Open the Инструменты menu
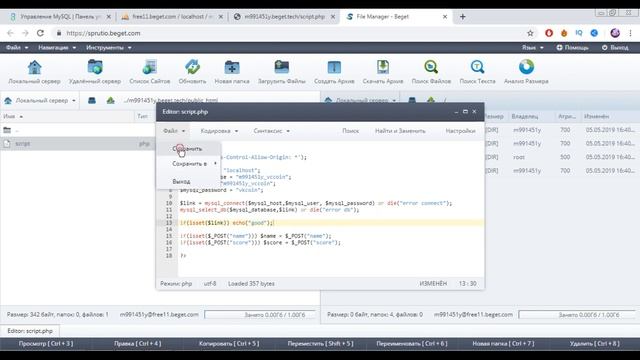The image size is (640, 360). (109, 48)
